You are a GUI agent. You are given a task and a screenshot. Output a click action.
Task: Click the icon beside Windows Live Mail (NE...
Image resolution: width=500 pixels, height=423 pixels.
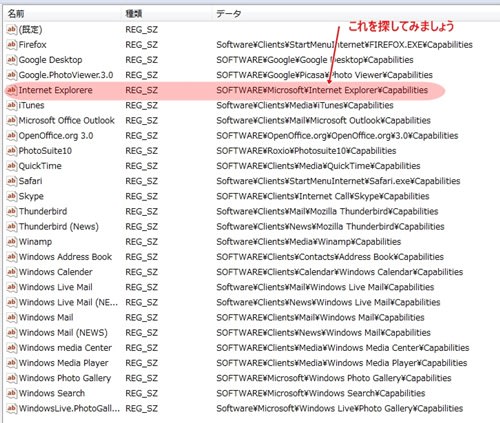pos(11,302)
